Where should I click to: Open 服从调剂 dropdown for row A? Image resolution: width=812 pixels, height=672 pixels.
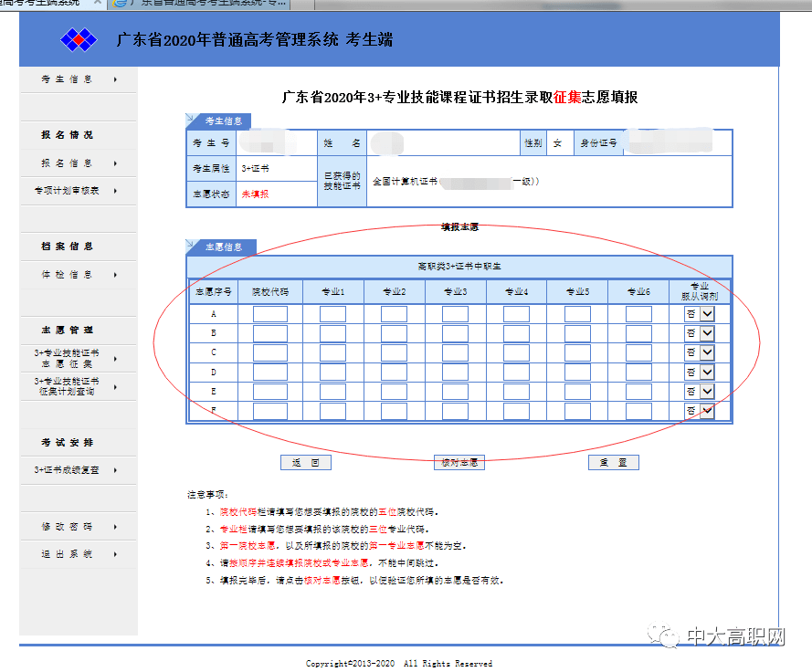700,314
